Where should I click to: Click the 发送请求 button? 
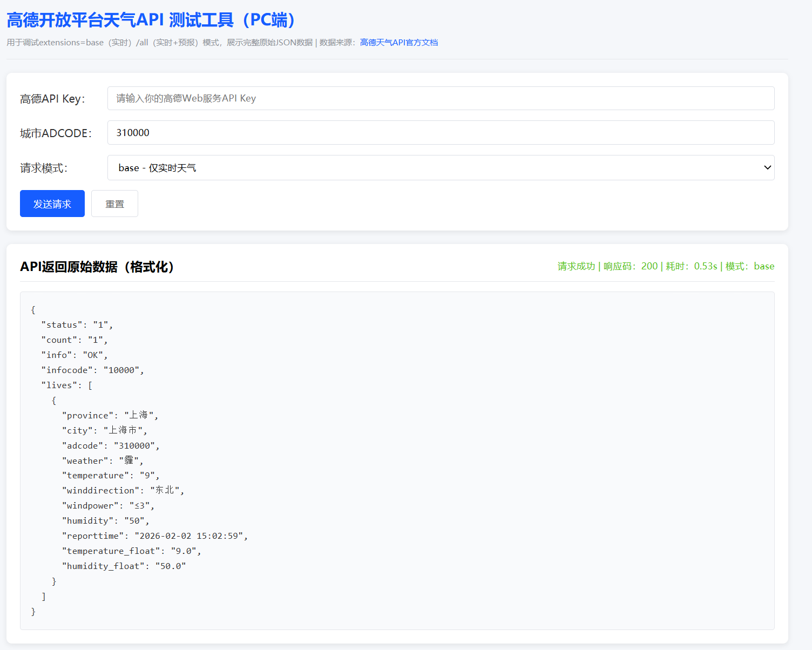[52, 204]
